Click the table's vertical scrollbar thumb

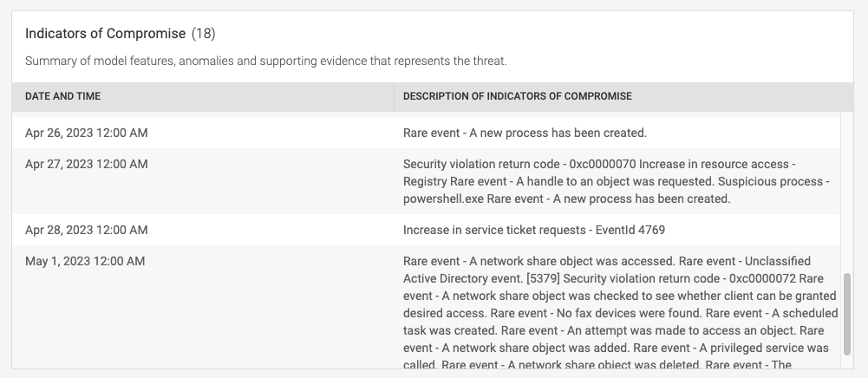[846, 314]
